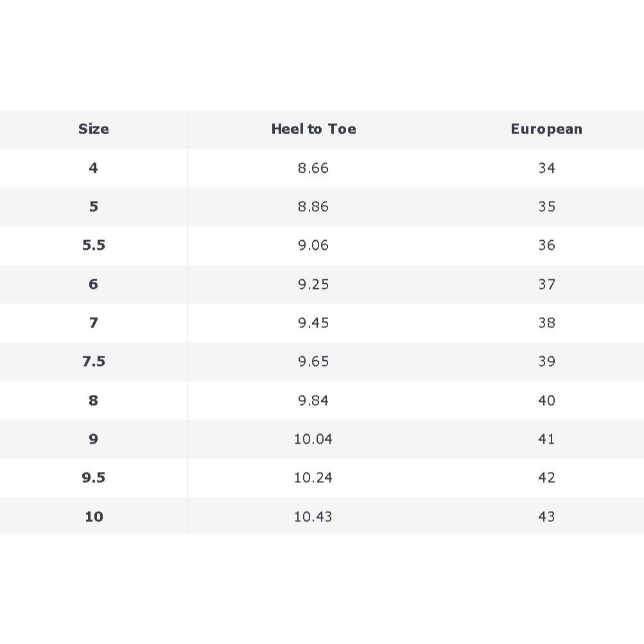Select size 9.5 in the chart
Viewport: 644px width, 644px height.
[94, 478]
